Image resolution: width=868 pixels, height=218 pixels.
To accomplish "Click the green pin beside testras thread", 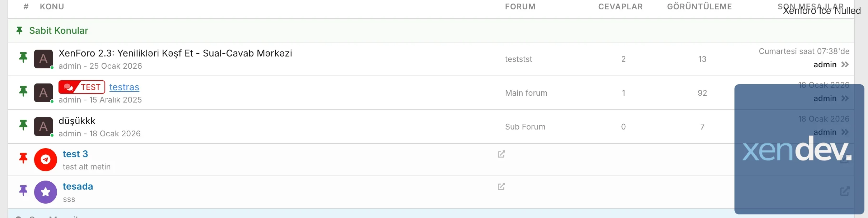I will (23, 91).
